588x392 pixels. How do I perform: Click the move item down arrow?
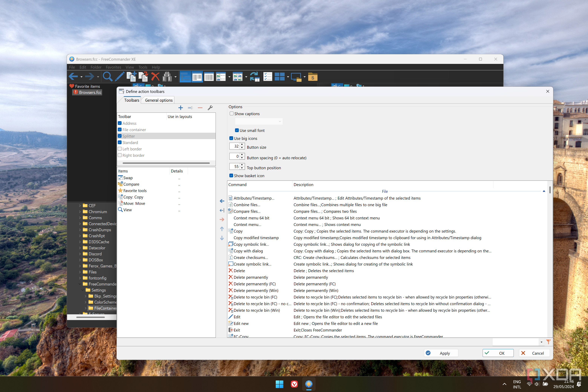(x=222, y=238)
